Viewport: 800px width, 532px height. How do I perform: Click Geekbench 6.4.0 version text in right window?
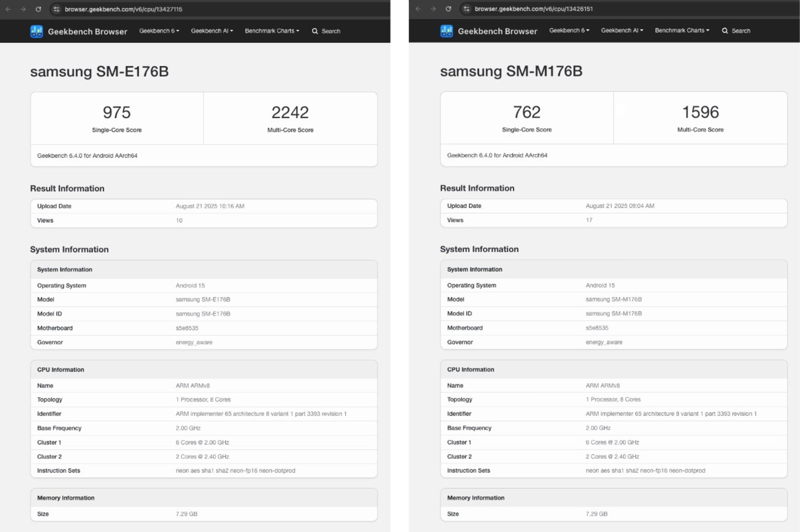click(497, 155)
